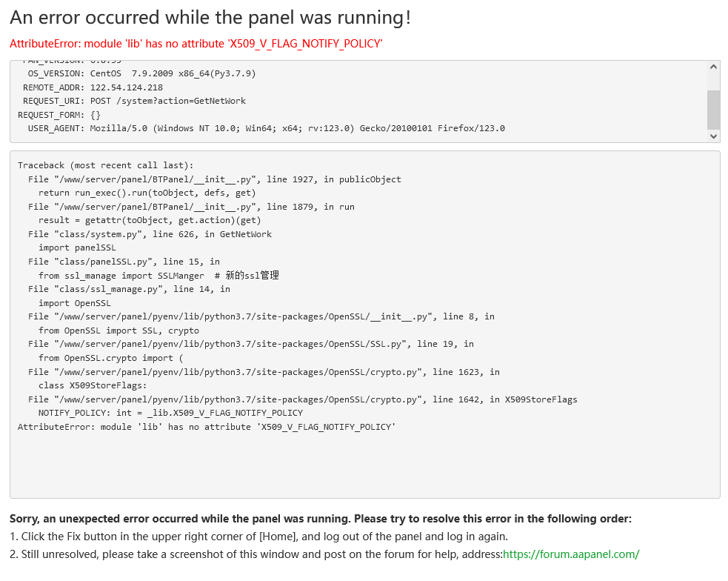Click the "An error occurred" page heading
728x581 pixels.
210,18
